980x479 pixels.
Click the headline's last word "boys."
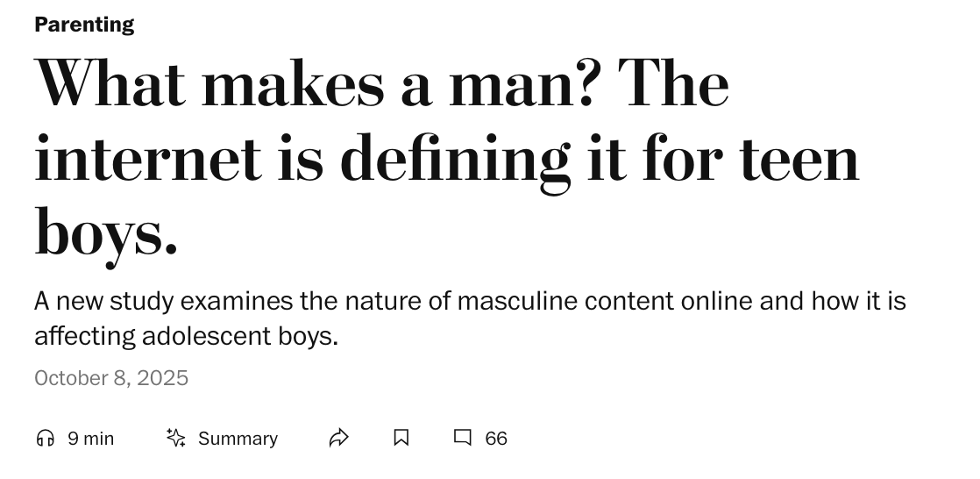coord(106,232)
